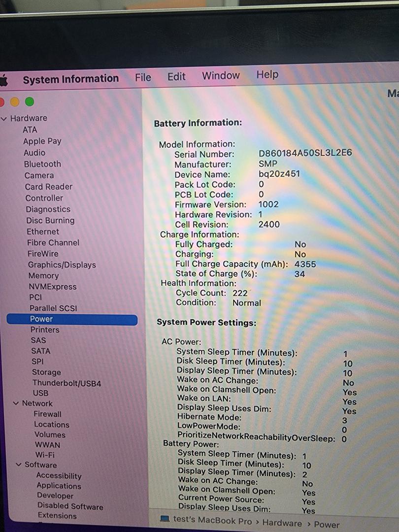Click the yellow minimize window button

coord(15,102)
